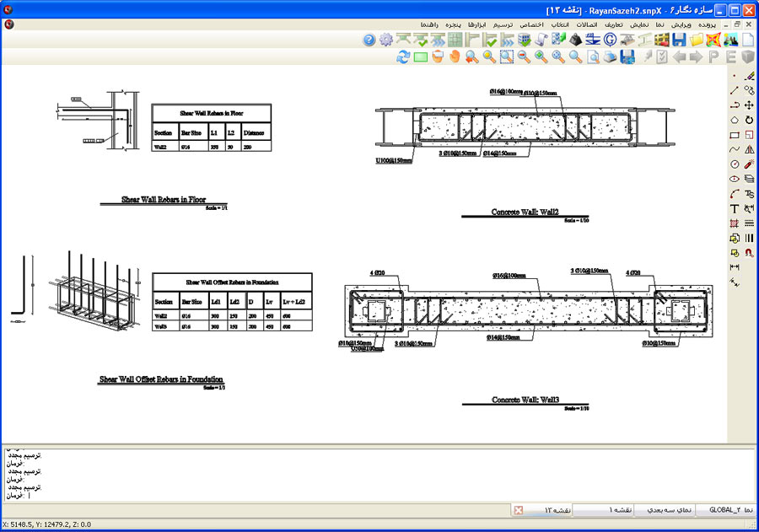Select the Text tool in side toolbar
The image size is (759, 532).
pyautogui.click(x=735, y=208)
